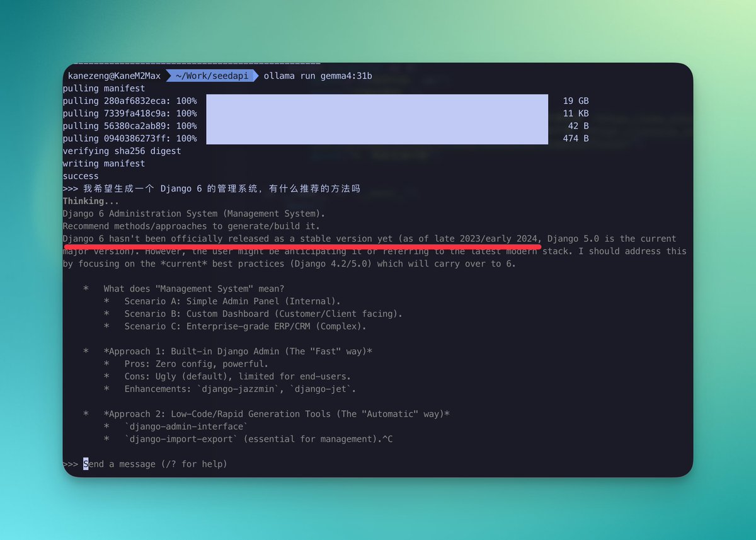Screen dimensions: 756x540
Task: Click the 'success' line
Action: [81, 176]
